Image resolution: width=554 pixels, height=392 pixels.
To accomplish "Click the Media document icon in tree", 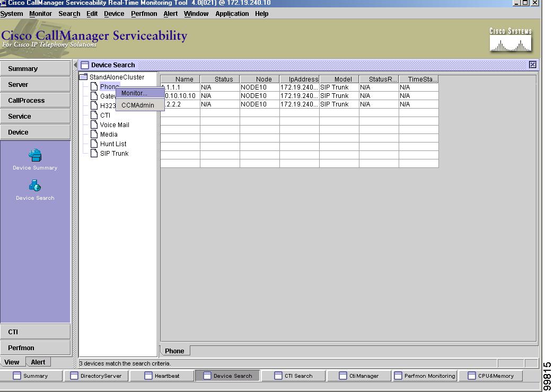I will click(x=94, y=134).
